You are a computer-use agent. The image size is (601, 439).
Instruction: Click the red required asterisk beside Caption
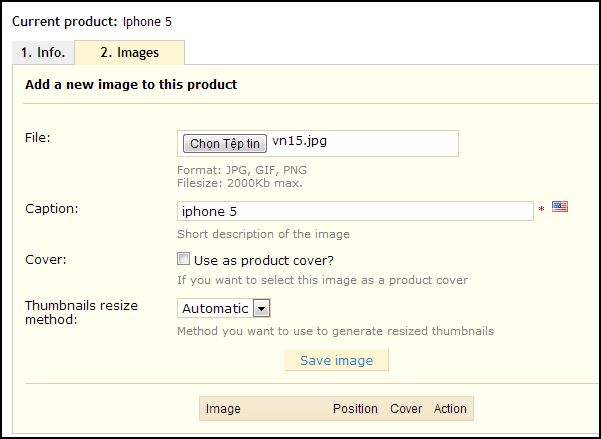click(x=541, y=210)
